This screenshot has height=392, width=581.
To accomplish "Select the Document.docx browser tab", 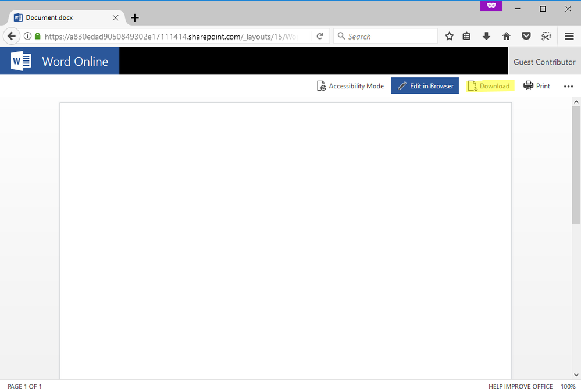I will point(67,18).
